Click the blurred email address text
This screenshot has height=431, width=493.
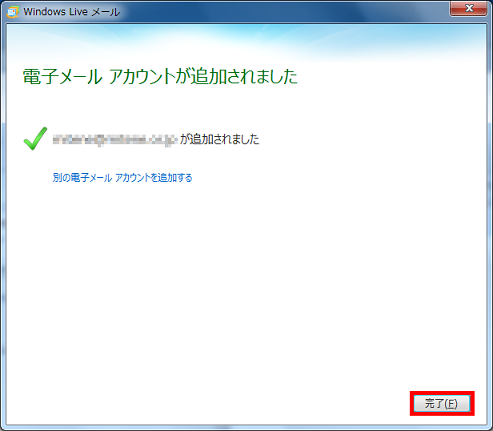(114, 139)
